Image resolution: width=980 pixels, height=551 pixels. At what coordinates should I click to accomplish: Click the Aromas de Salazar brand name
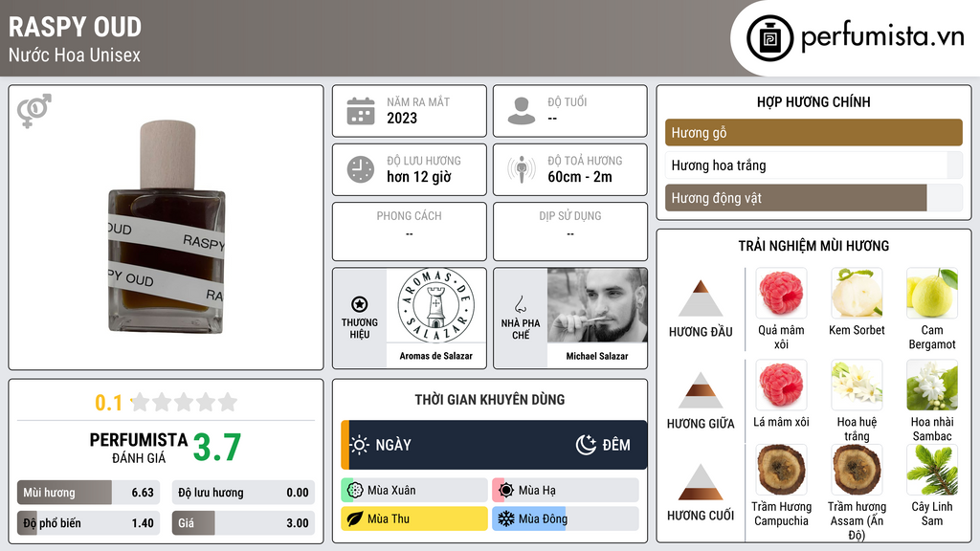[436, 356]
